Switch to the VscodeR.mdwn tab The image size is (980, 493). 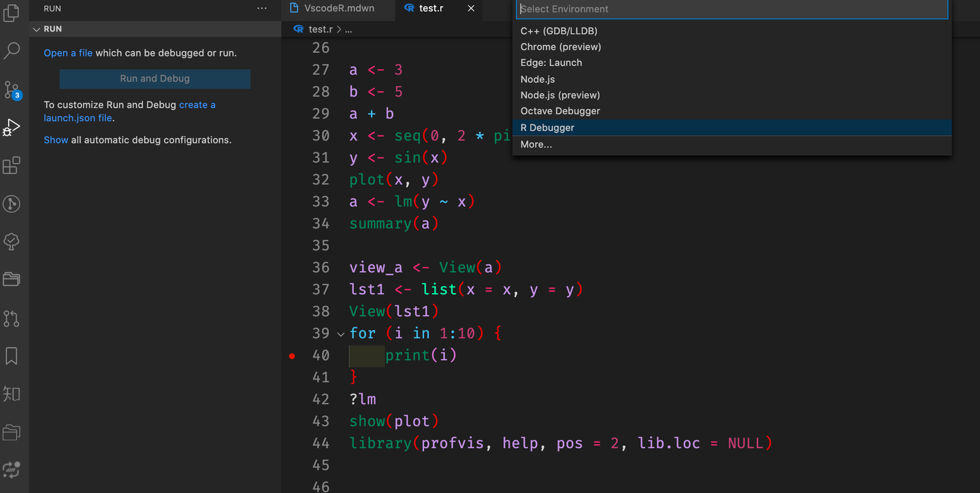[338, 8]
